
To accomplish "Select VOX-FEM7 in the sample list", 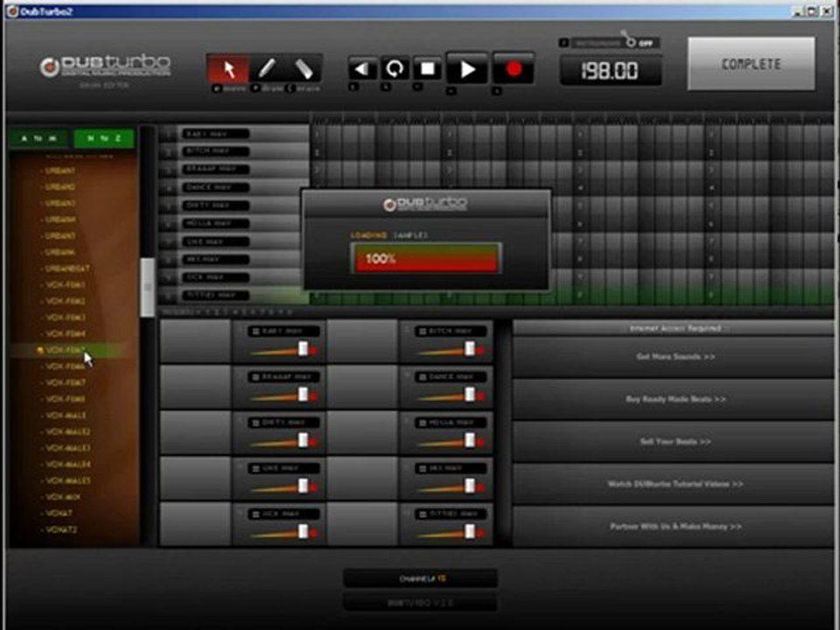I will click(65, 382).
